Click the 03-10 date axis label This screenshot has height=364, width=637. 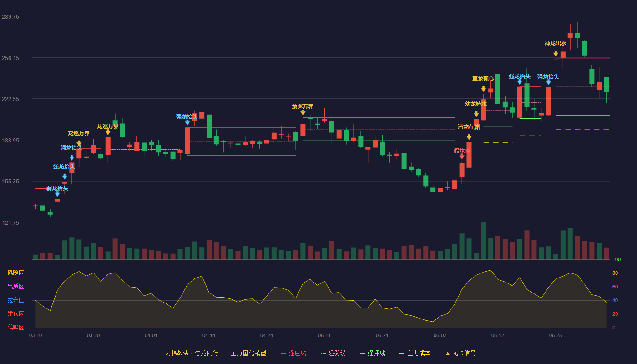(x=35, y=335)
